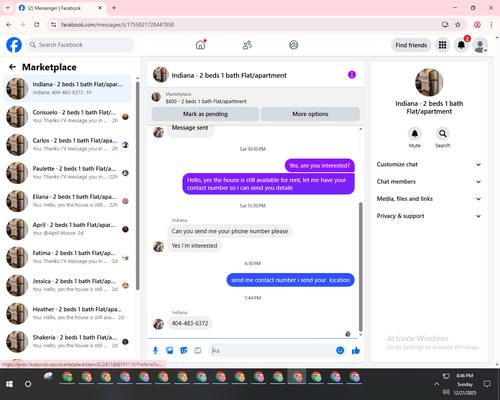
Task: Open the tab search dropdown arrow
Action: (x=8, y=8)
